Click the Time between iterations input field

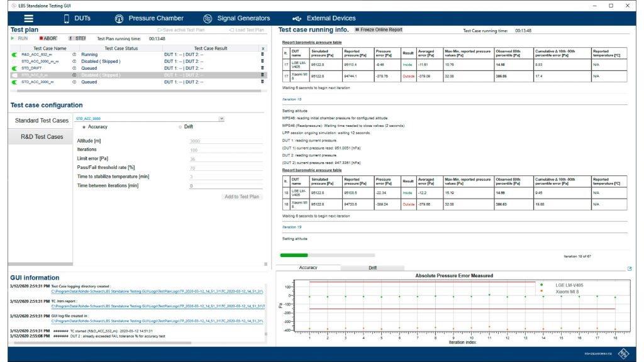coord(226,186)
